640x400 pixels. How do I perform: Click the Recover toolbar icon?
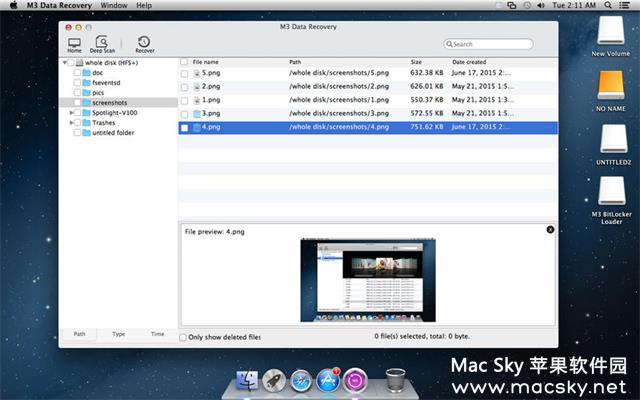(x=144, y=44)
